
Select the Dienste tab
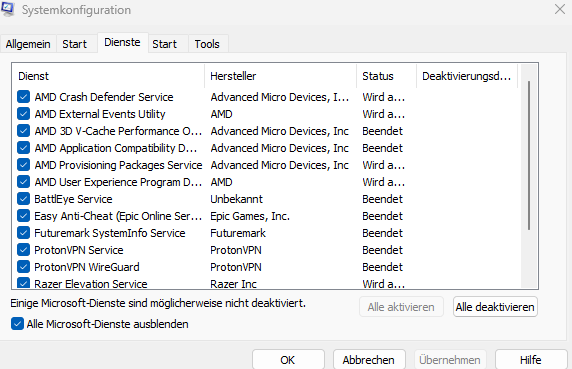[x=122, y=43]
